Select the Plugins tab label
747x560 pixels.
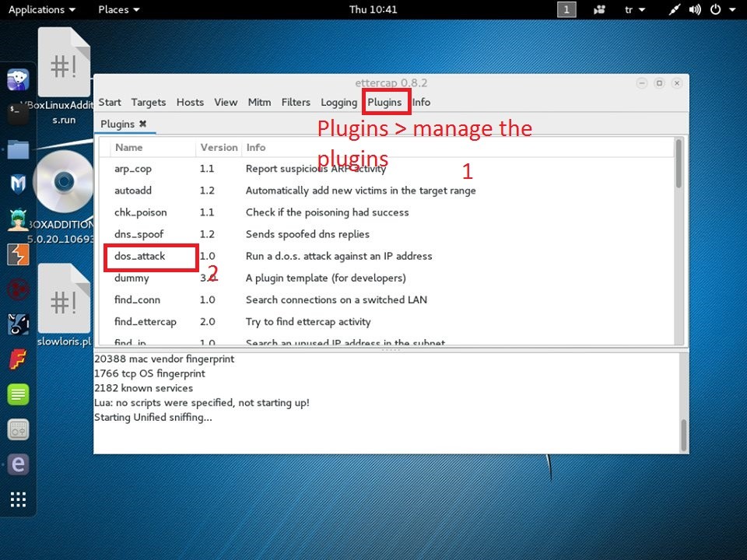point(117,124)
